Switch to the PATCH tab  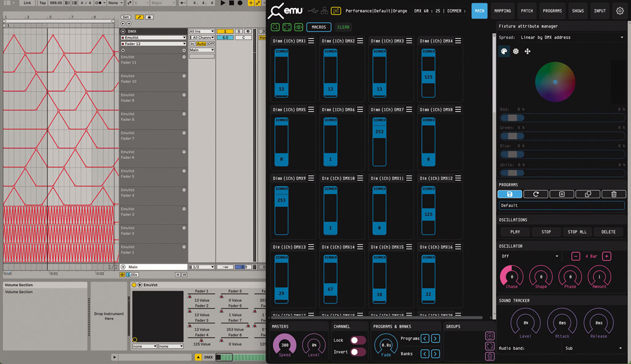point(527,11)
